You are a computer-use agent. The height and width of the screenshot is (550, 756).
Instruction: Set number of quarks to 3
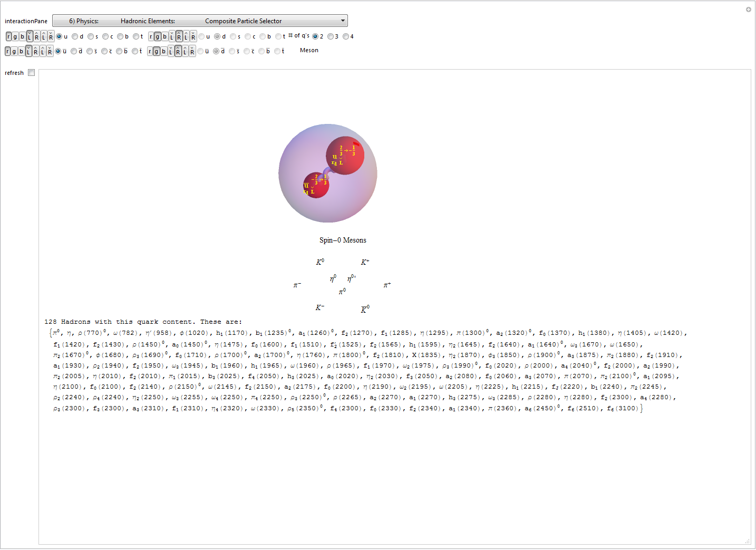(x=331, y=36)
